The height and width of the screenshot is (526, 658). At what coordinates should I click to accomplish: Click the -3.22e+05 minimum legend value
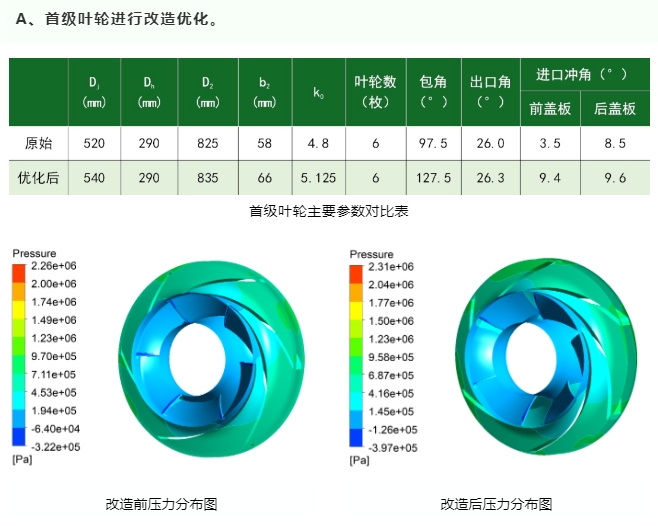point(55,448)
